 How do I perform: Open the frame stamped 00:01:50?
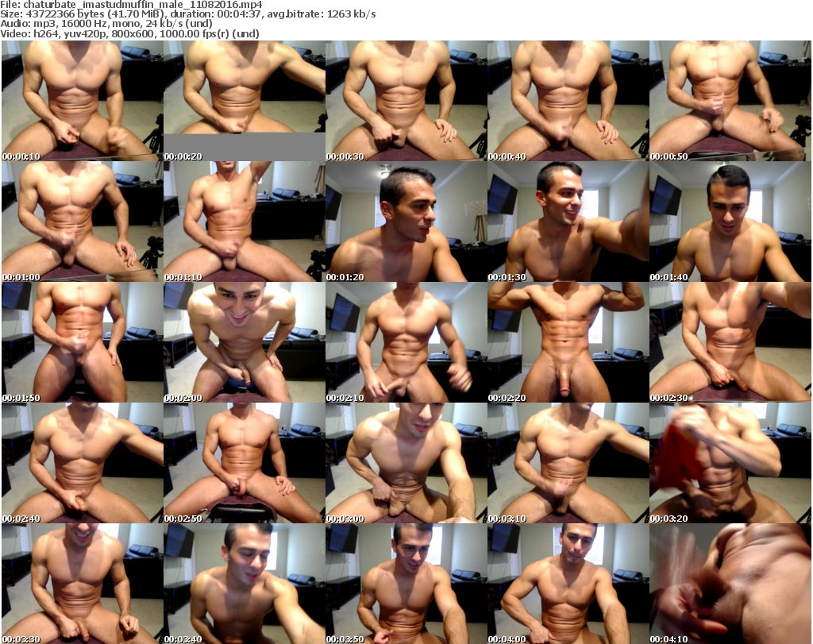point(83,342)
